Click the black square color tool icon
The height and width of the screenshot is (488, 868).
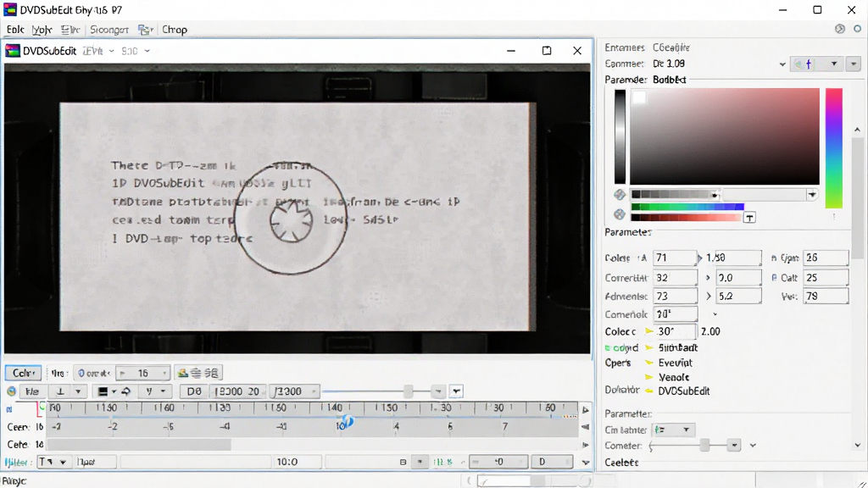[103, 391]
